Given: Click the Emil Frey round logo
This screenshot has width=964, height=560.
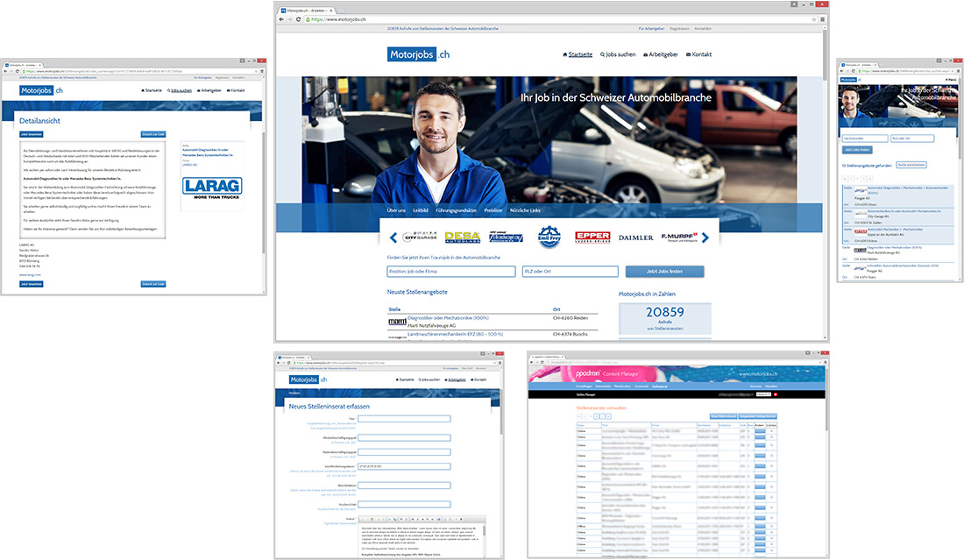Looking at the screenshot, I should [x=549, y=237].
